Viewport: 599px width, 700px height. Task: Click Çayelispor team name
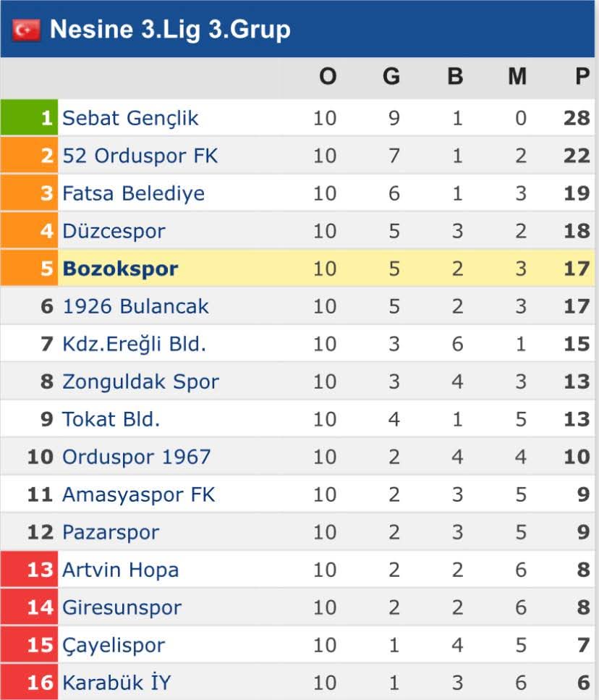click(x=114, y=645)
